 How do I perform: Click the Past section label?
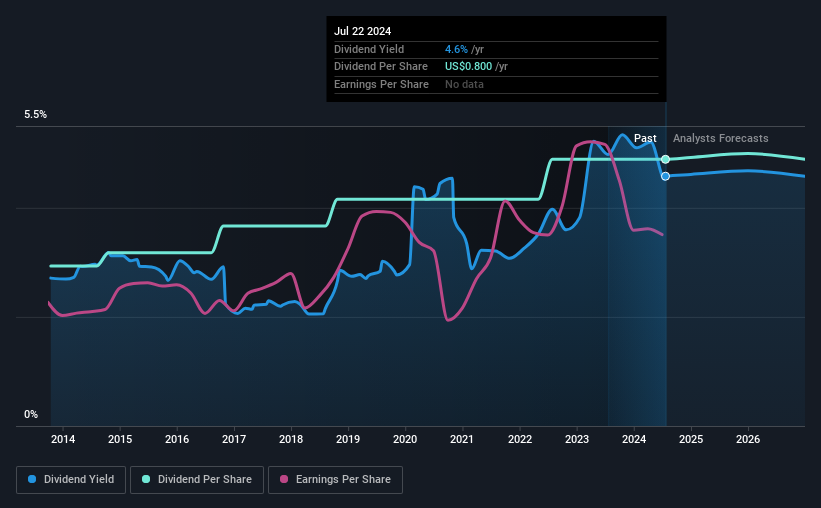pos(645,138)
